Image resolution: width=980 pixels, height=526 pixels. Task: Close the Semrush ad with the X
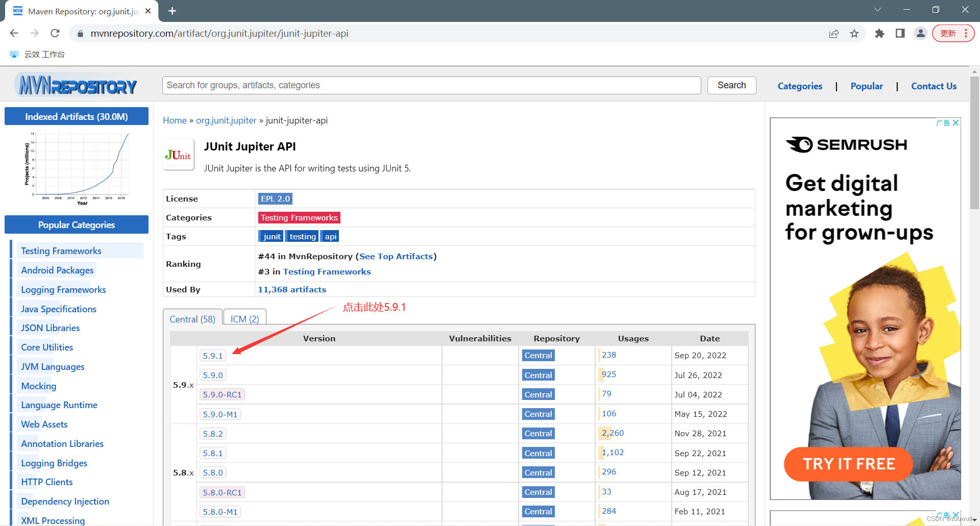pyautogui.click(x=956, y=123)
